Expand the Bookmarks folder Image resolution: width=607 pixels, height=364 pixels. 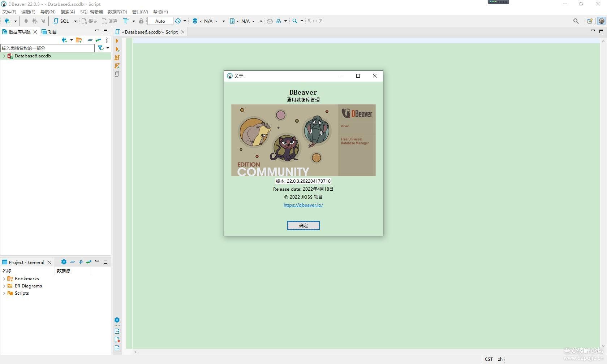click(x=4, y=279)
